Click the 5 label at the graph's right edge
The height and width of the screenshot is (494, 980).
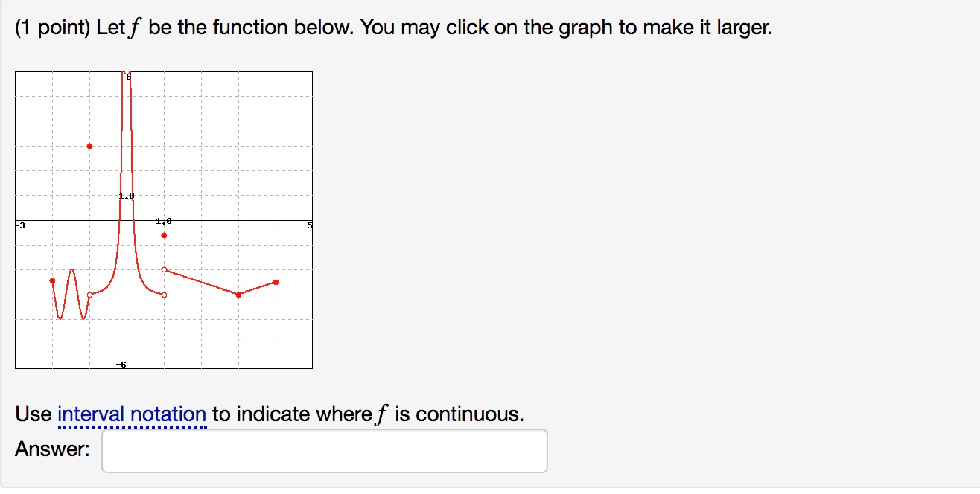tap(310, 225)
